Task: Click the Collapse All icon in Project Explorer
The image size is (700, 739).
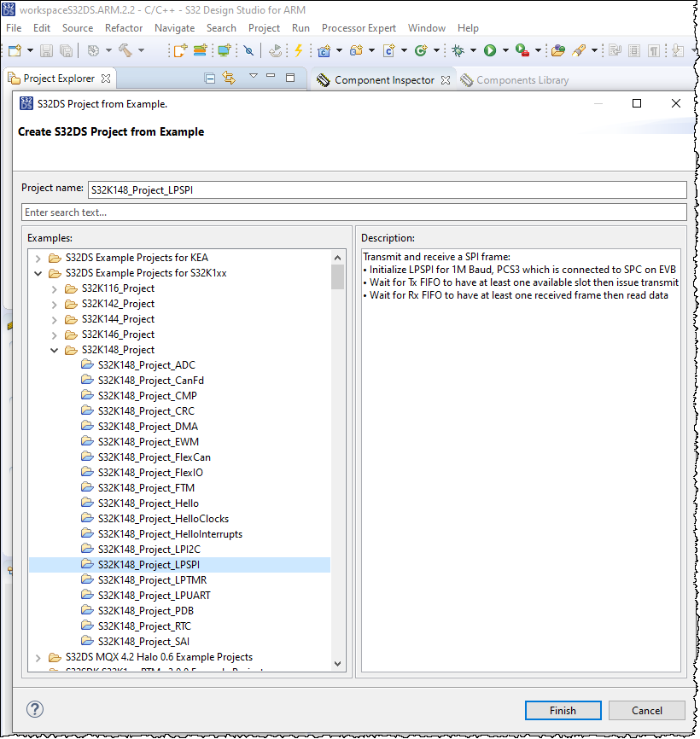Action: pos(210,79)
